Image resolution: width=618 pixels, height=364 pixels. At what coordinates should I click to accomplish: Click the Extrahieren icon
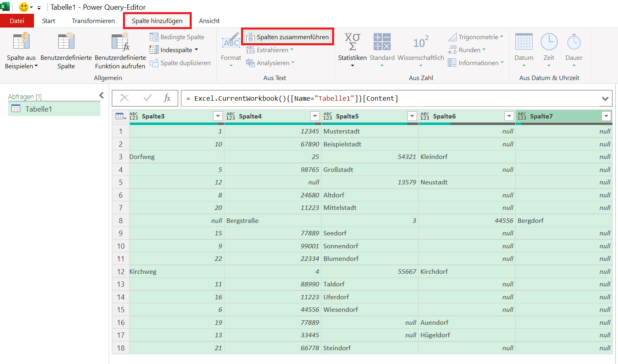tap(250, 50)
